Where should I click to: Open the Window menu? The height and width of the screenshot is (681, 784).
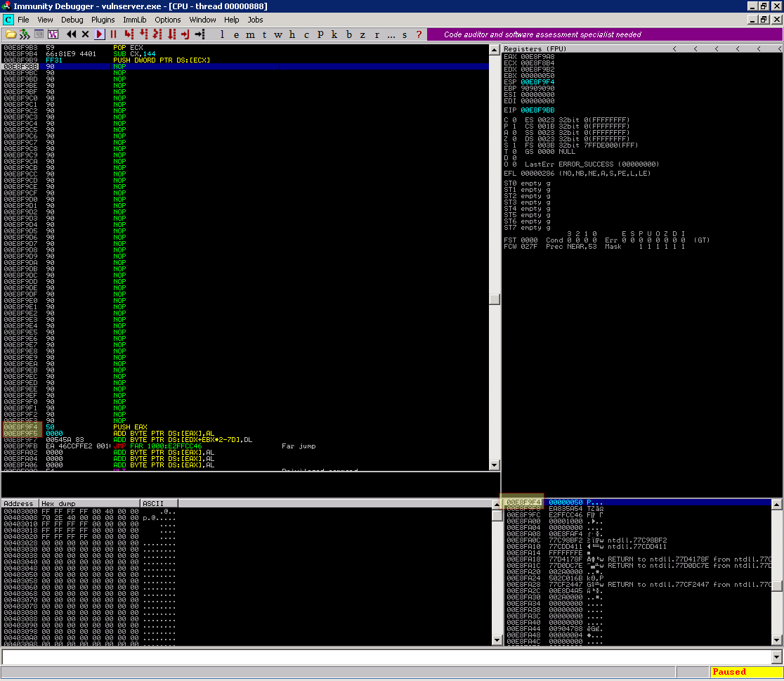coord(202,20)
